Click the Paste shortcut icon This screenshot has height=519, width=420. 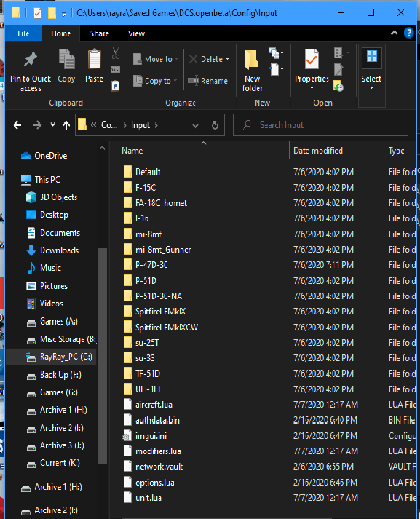click(x=115, y=86)
